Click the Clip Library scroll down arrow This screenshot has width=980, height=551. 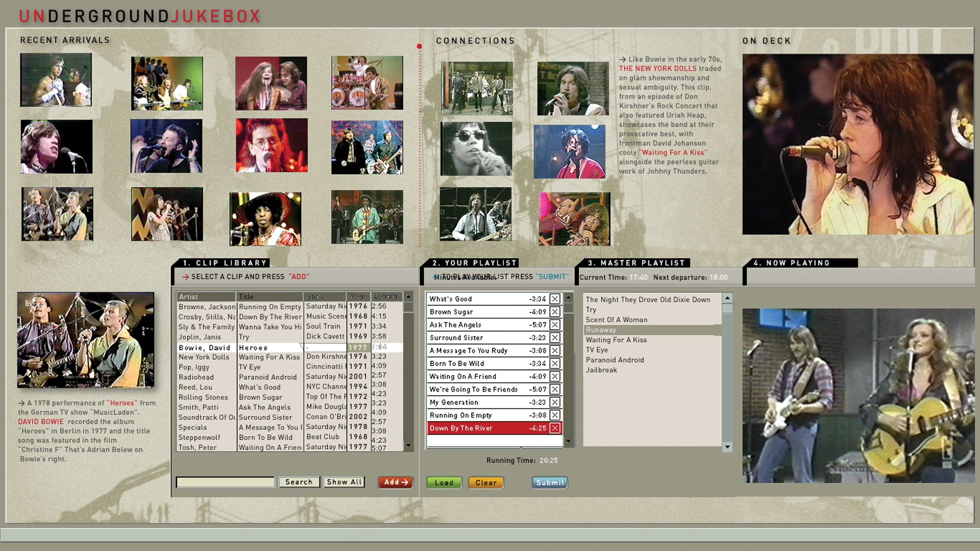[408, 446]
